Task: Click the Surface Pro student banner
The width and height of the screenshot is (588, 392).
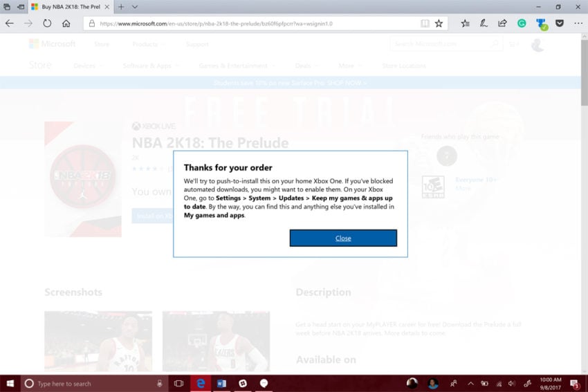Action: 291,83
